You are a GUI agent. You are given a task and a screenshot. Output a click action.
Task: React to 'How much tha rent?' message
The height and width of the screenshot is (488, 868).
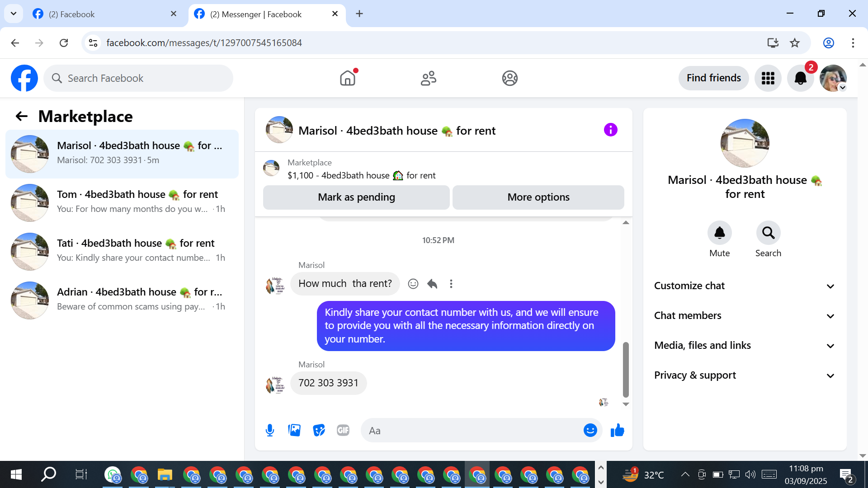point(413,284)
